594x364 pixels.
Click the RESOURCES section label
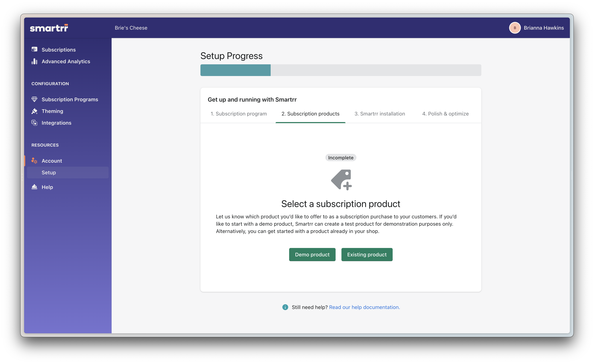pyautogui.click(x=45, y=145)
